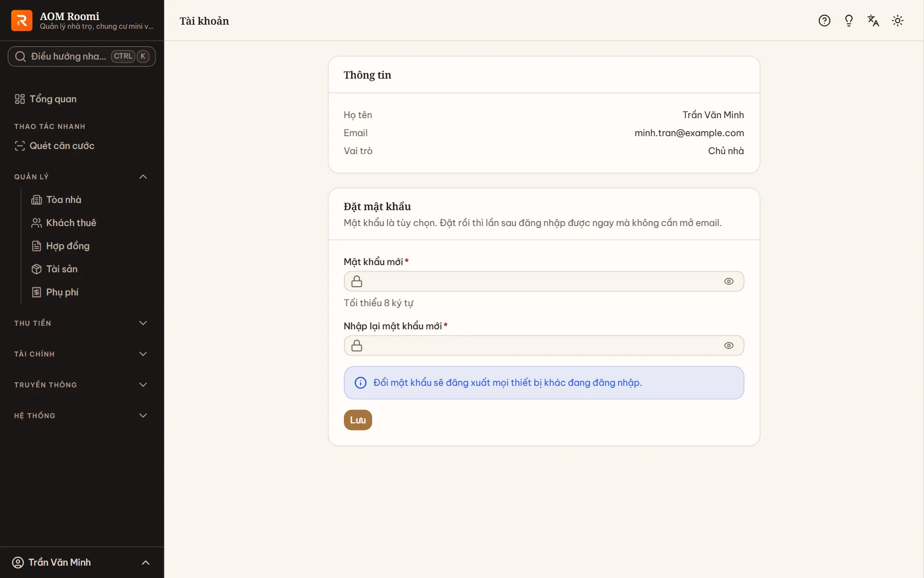This screenshot has width=924, height=578.
Task: Show the Nhập lại mật khẩu mới password
Action: [x=729, y=346]
